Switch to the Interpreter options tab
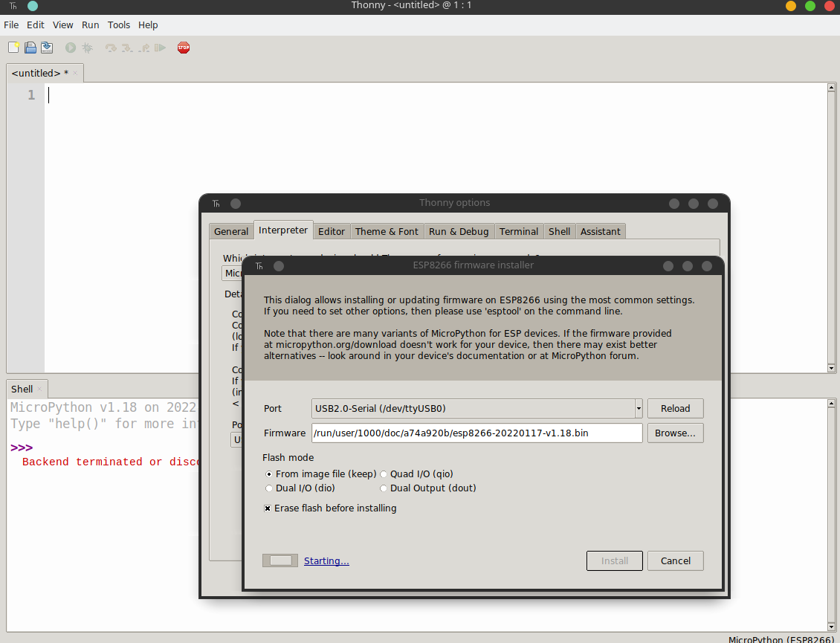The image size is (840, 643). (283, 230)
